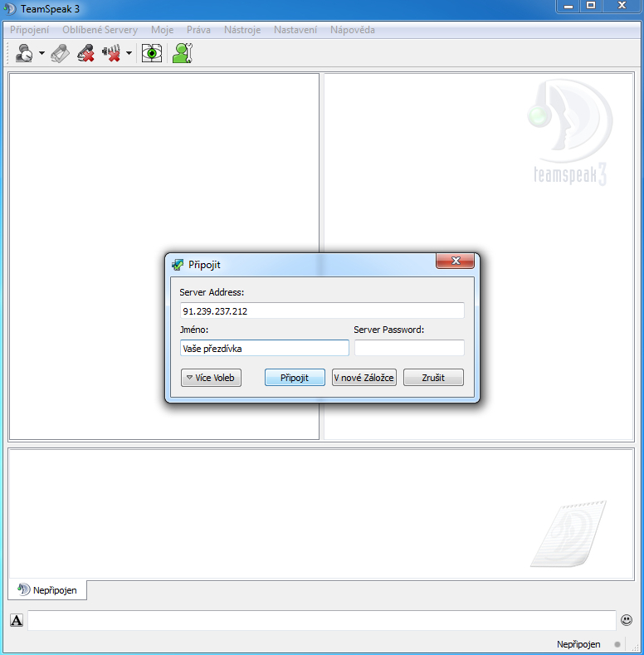Click the away status toolbar icon

[24, 54]
